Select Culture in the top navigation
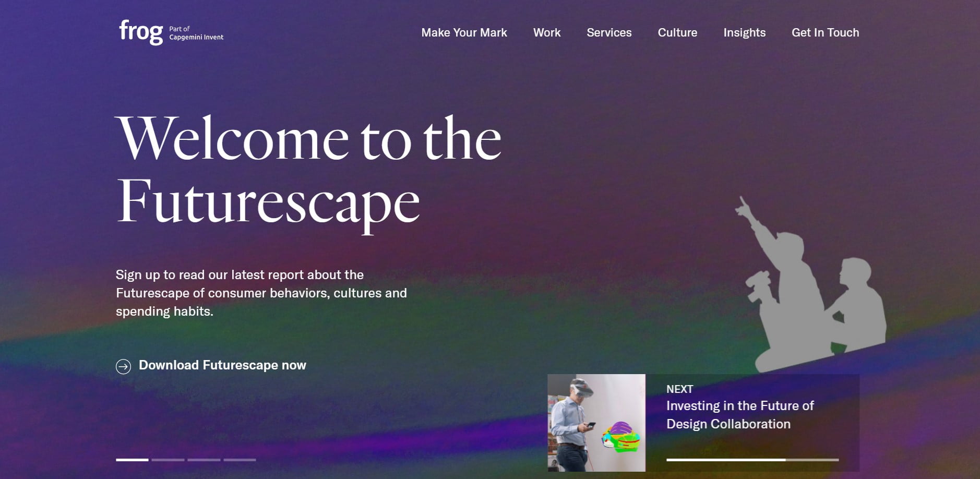980x479 pixels. 677,32
